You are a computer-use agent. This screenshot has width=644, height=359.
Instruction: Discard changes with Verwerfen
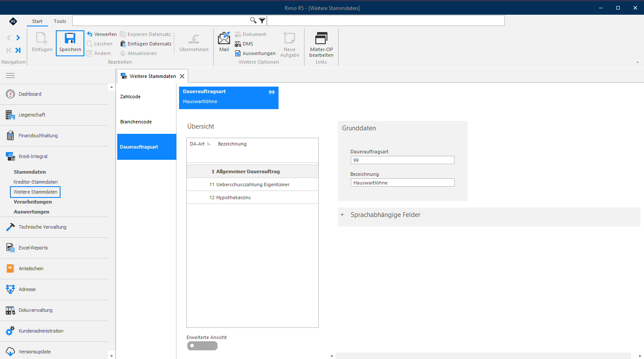102,34
